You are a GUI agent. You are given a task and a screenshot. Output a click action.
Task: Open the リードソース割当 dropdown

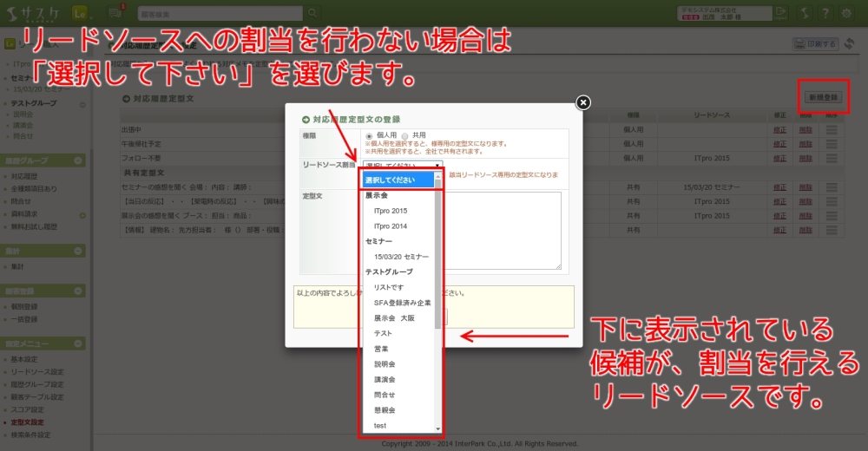pos(403,165)
